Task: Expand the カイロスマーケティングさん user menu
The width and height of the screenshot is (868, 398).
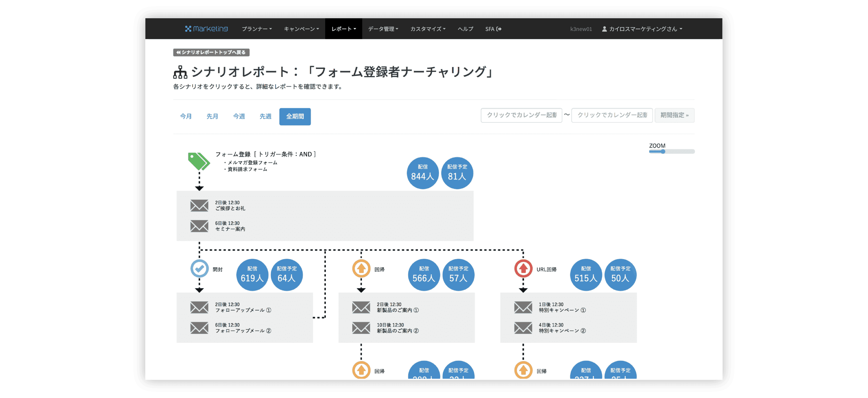Action: click(642, 29)
